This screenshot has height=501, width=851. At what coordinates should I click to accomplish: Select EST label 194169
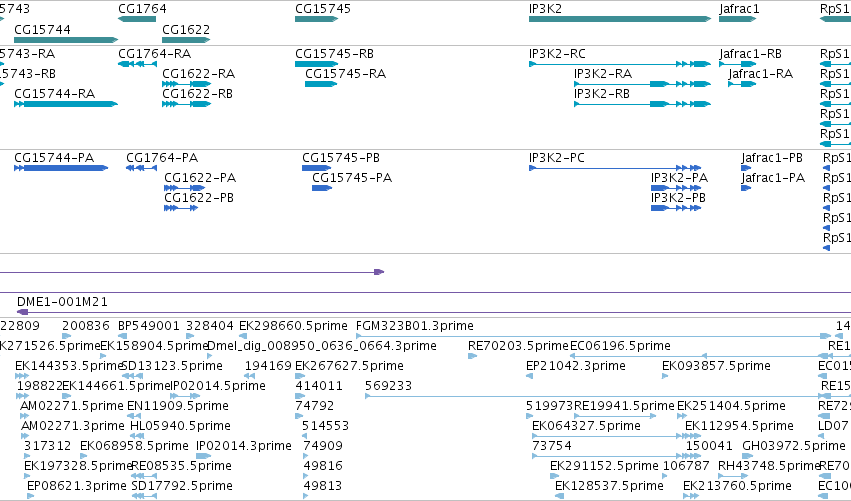[268, 366]
